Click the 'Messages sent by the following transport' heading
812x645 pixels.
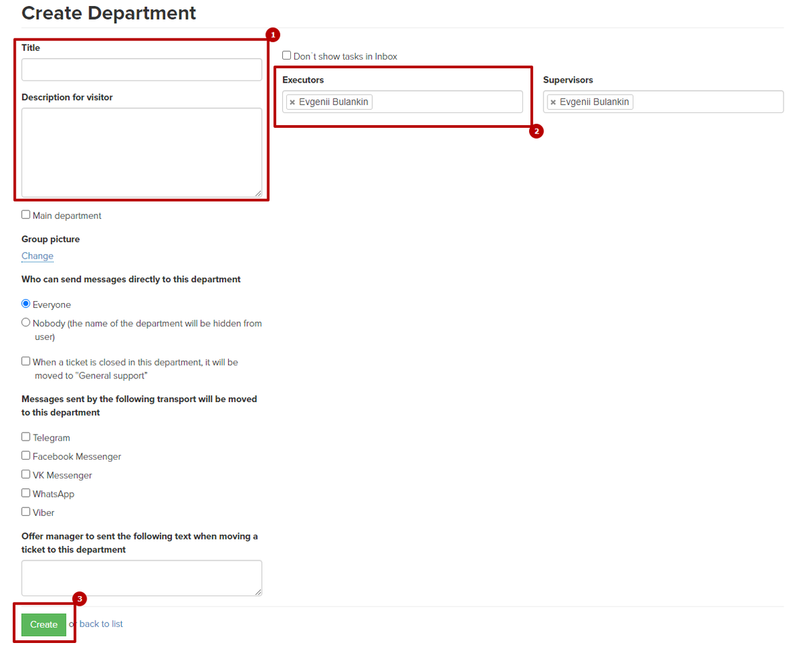coord(139,405)
